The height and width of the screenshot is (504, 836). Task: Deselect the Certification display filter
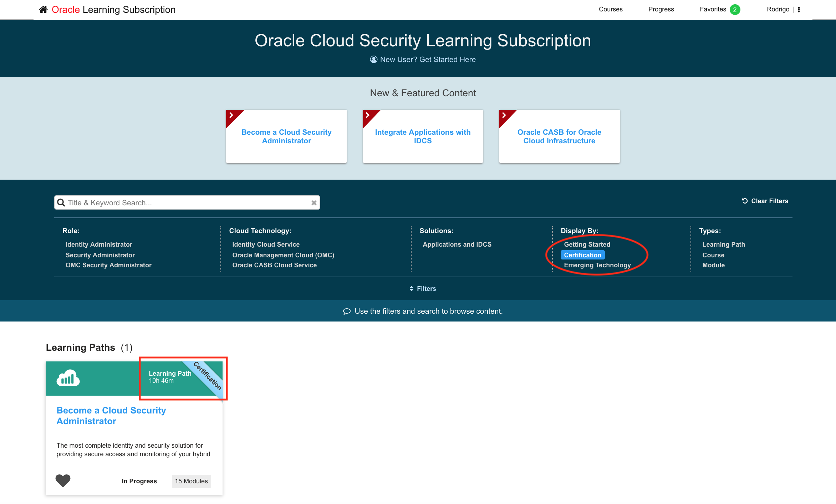tap(583, 255)
